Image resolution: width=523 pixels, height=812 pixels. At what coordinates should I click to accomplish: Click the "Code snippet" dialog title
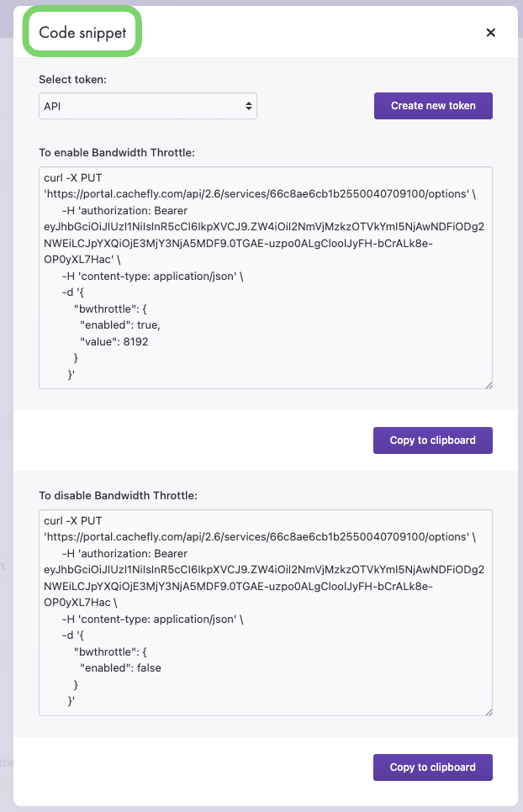point(83,33)
